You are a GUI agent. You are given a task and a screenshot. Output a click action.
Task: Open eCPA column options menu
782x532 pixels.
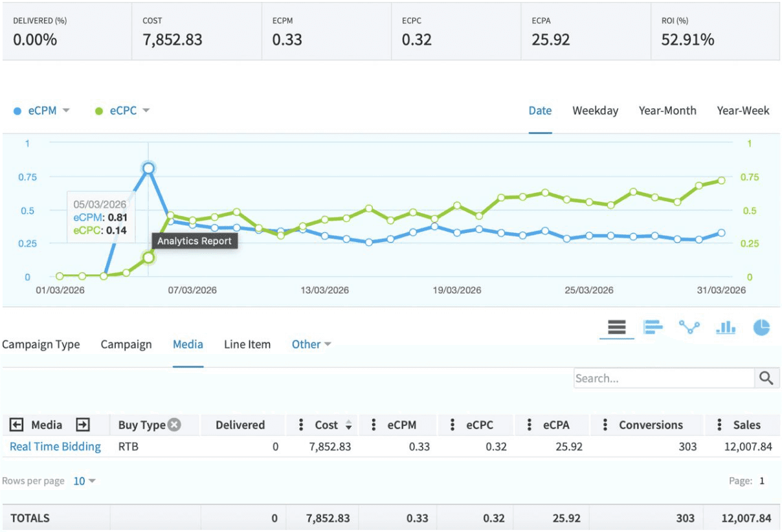click(x=530, y=425)
